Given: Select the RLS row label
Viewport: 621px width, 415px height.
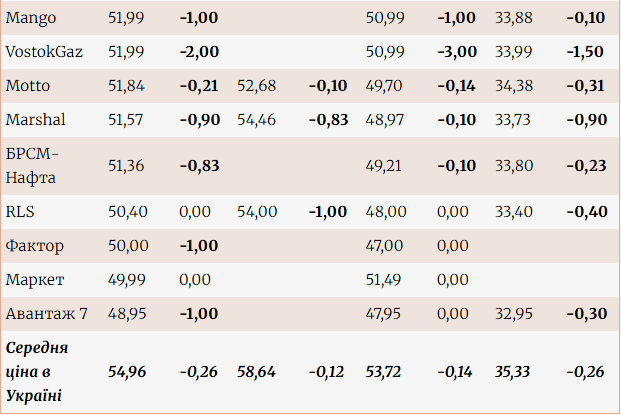Looking at the screenshot, I should 20,211.
